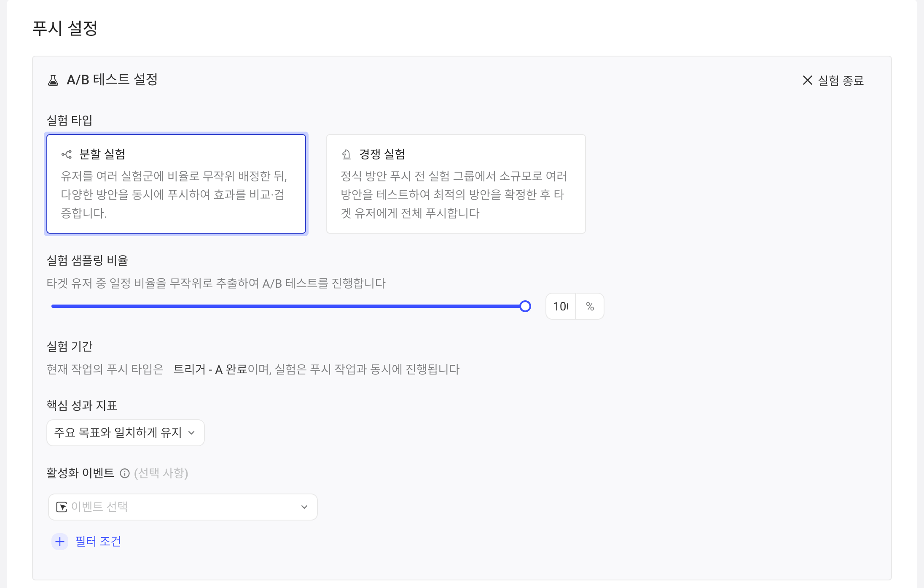Click the middle of the sampling ratio track
This screenshot has height=588, width=924.
click(x=288, y=306)
